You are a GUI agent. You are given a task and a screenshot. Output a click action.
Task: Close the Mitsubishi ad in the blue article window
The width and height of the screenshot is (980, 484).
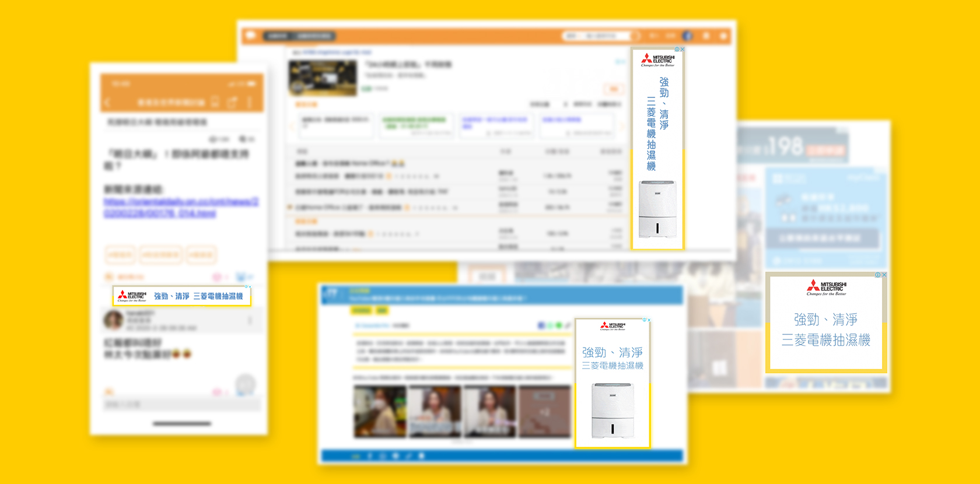pos(649,320)
